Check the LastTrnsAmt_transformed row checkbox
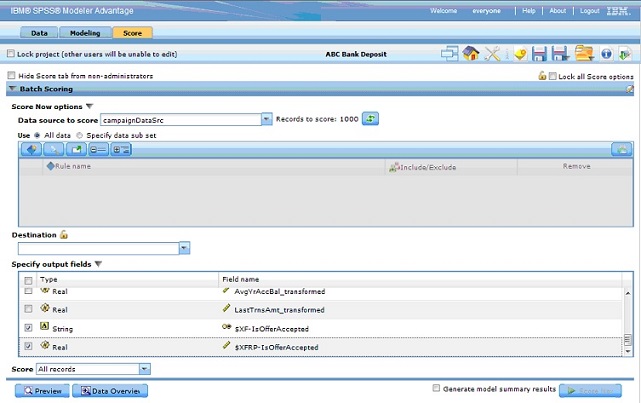Screen dimensions: 641x403 [x=28, y=309]
